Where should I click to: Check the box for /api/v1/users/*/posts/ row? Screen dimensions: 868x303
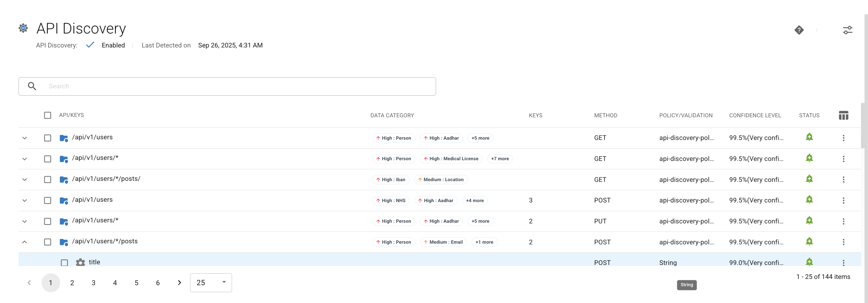(48, 179)
